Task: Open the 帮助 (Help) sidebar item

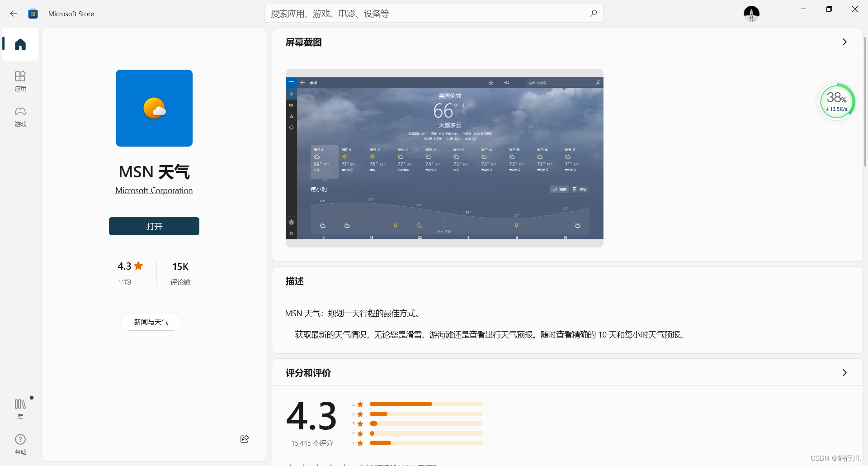Action: 20,444
